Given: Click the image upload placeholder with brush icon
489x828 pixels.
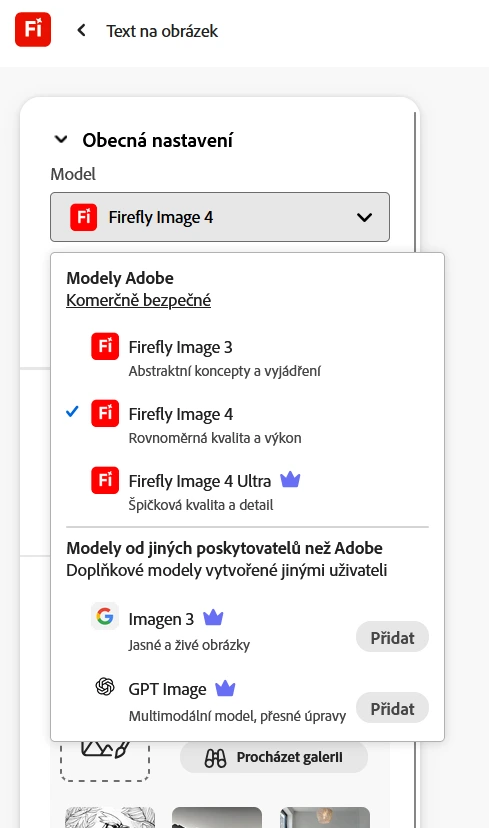Looking at the screenshot, I should point(105,760).
